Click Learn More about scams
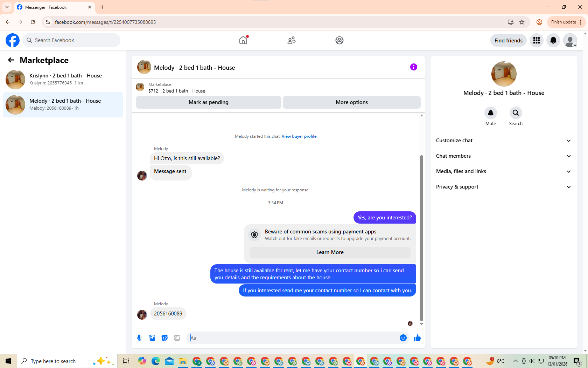Screen dimensions: 588x368 (x=330, y=252)
